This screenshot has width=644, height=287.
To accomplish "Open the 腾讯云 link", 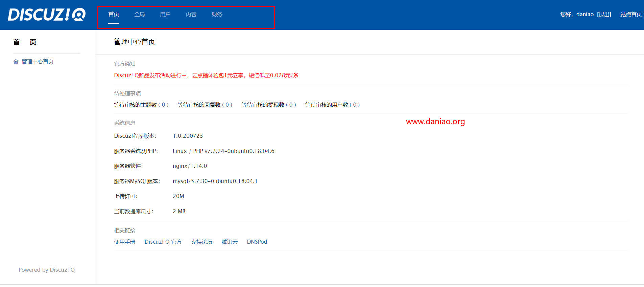I will pos(230,242).
